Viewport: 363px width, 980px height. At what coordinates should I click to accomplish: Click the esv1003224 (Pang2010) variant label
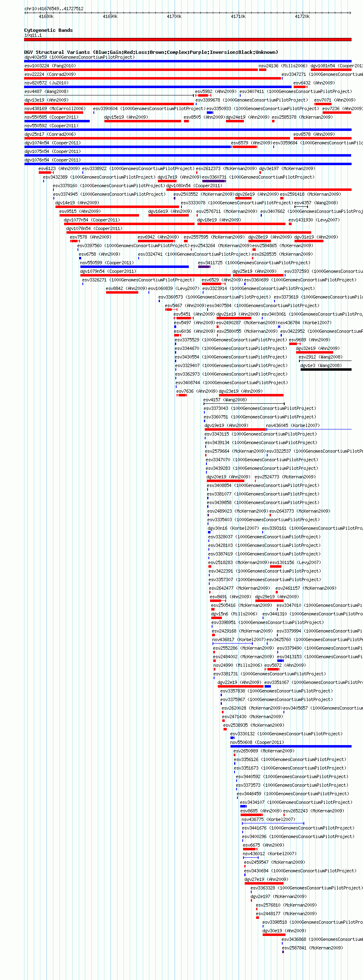[x=50, y=66]
